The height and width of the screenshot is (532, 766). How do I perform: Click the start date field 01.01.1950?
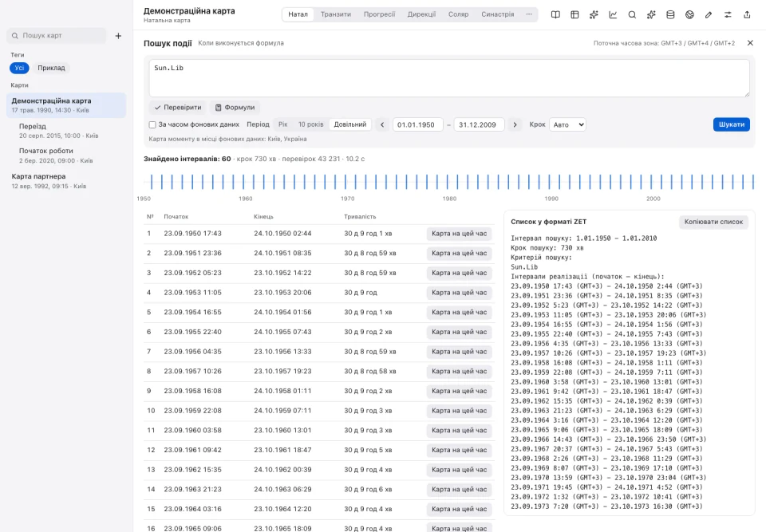(x=417, y=124)
